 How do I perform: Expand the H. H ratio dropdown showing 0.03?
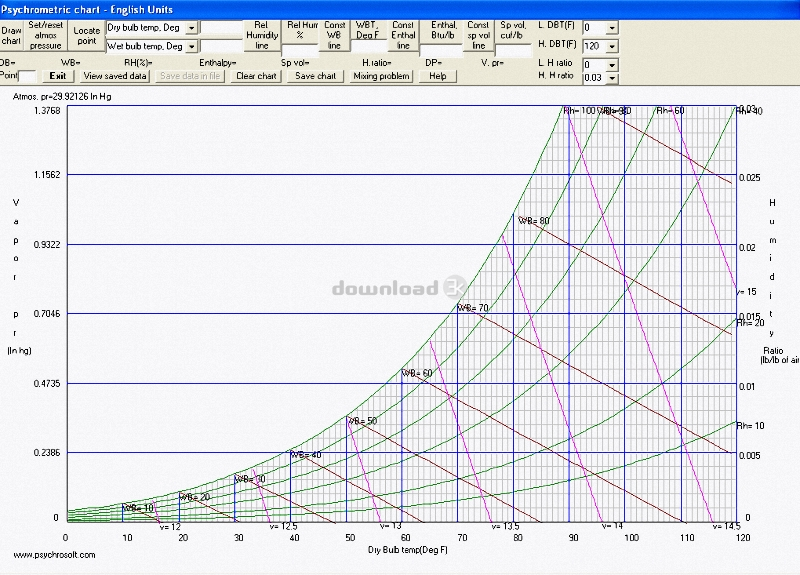click(x=612, y=78)
